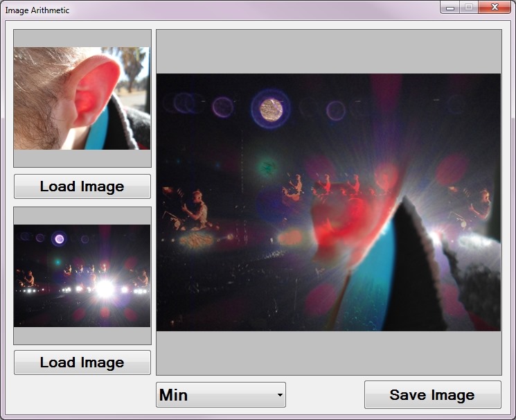Click the bright stage light in concert thumbnail
The width and height of the screenshot is (516, 420).
[105, 288]
